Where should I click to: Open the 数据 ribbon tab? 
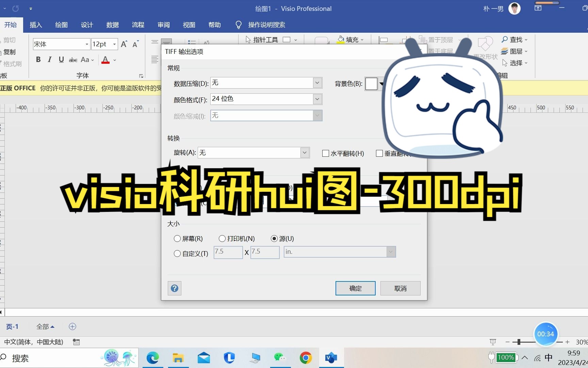point(112,25)
